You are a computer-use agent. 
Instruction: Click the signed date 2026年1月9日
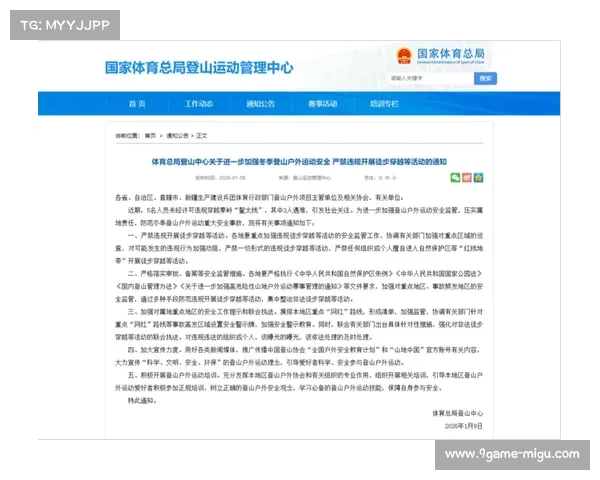(x=463, y=426)
